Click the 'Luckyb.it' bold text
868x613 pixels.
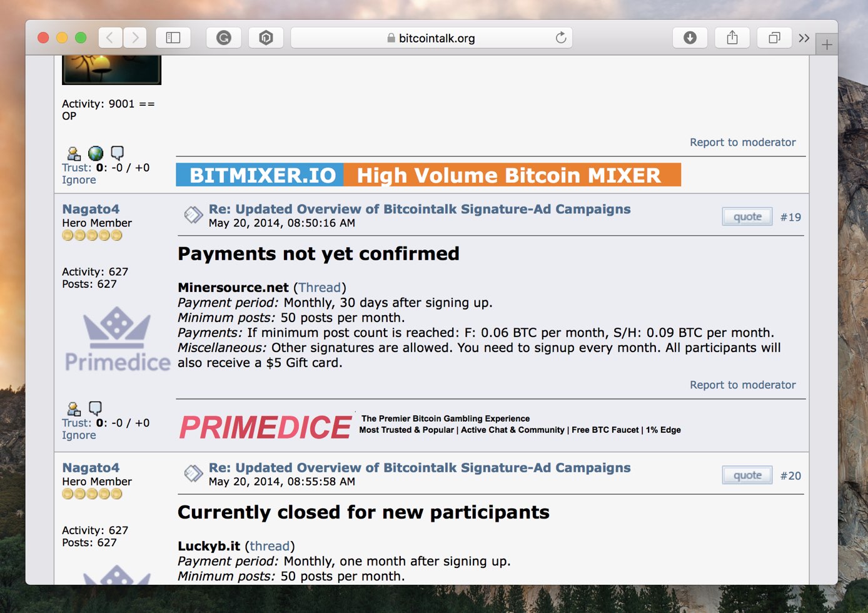(x=209, y=546)
